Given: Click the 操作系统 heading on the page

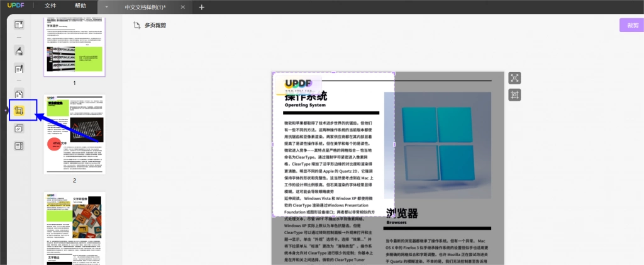Looking at the screenshot, I should (x=306, y=96).
